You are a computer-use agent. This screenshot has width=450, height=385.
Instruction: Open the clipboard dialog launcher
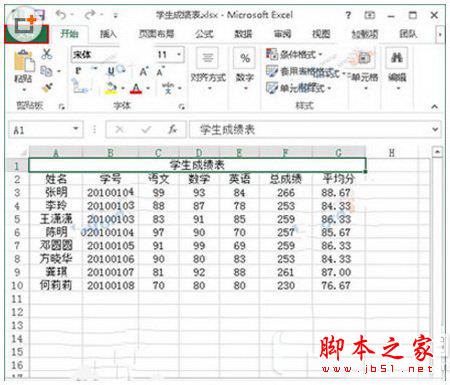61,106
